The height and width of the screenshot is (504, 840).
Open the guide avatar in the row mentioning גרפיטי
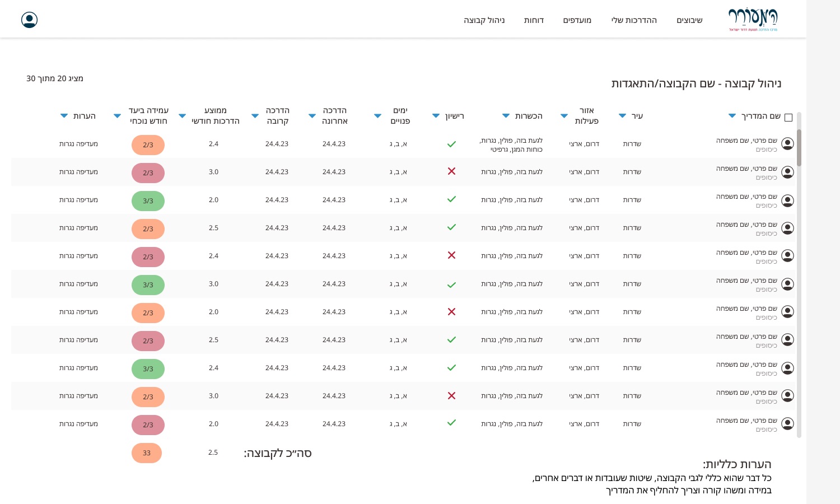pyautogui.click(x=787, y=144)
